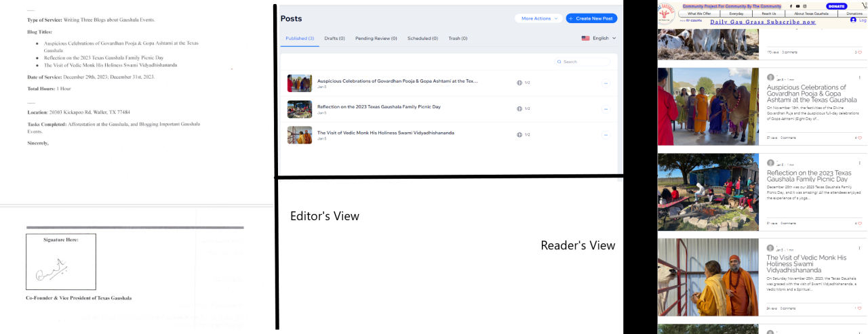Switch to the Drafts (0) tab
This screenshot has width=868, height=334.
[x=334, y=39]
